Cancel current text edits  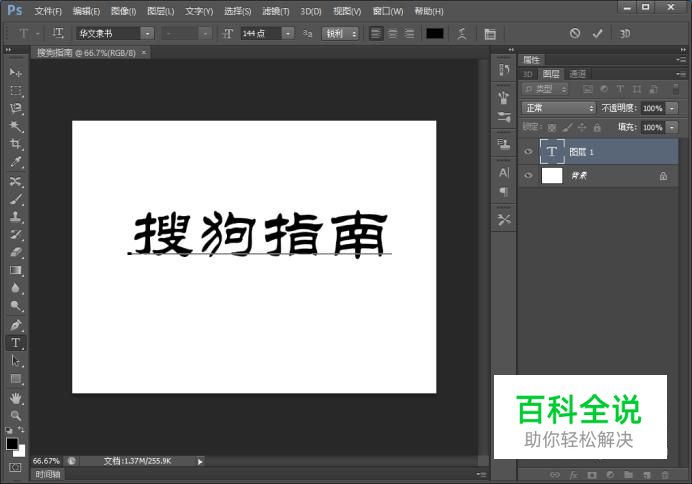pyautogui.click(x=575, y=33)
